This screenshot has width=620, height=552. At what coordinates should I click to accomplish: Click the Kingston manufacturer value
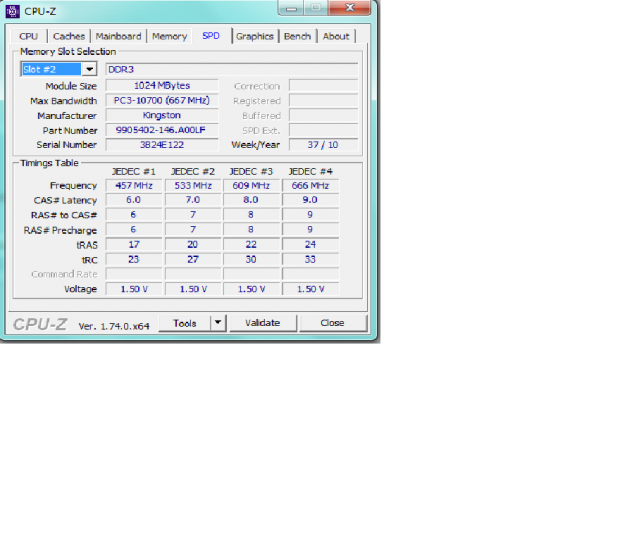(162, 115)
